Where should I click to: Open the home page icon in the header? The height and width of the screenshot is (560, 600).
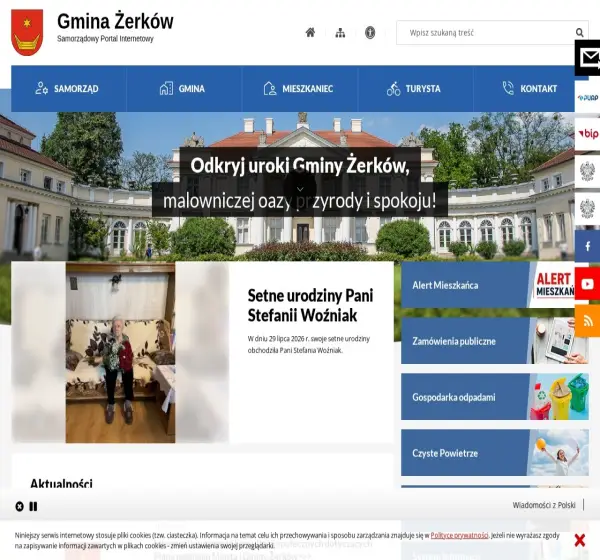tap(310, 33)
